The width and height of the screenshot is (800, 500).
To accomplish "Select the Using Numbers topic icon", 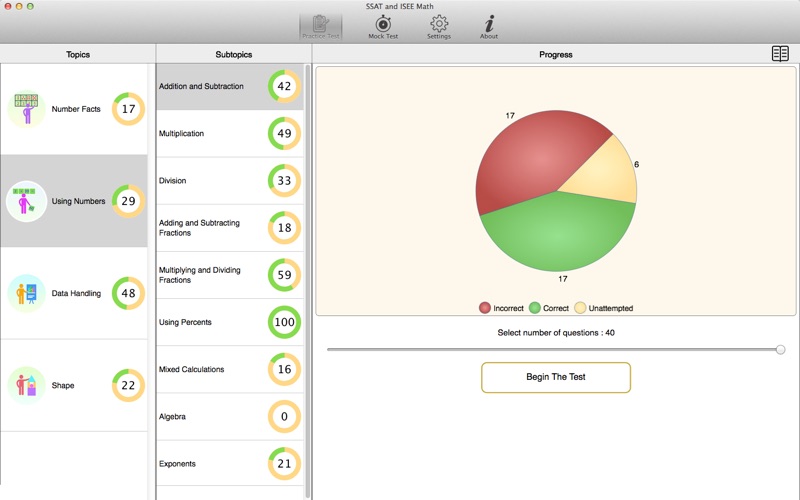I will [x=27, y=201].
